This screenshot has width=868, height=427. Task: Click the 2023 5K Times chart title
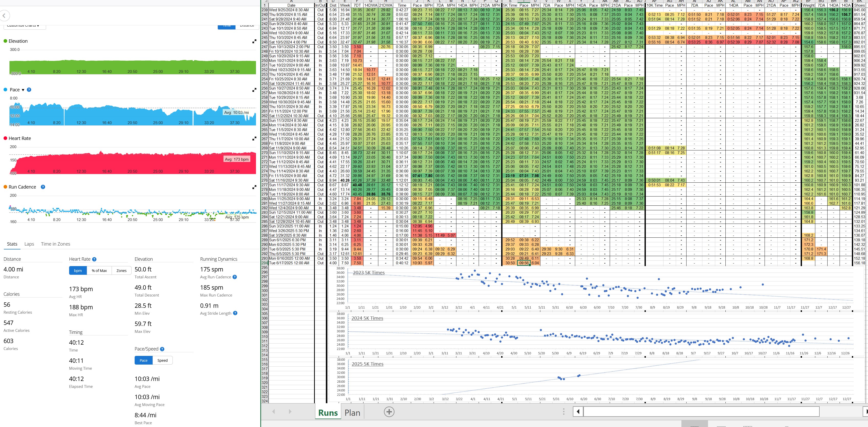pyautogui.click(x=369, y=272)
